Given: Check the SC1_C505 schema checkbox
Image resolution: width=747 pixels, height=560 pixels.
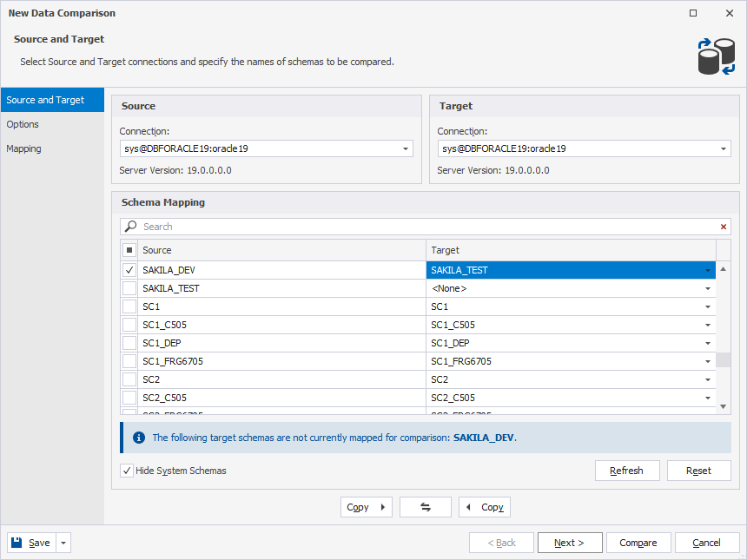Looking at the screenshot, I should pyautogui.click(x=129, y=325).
